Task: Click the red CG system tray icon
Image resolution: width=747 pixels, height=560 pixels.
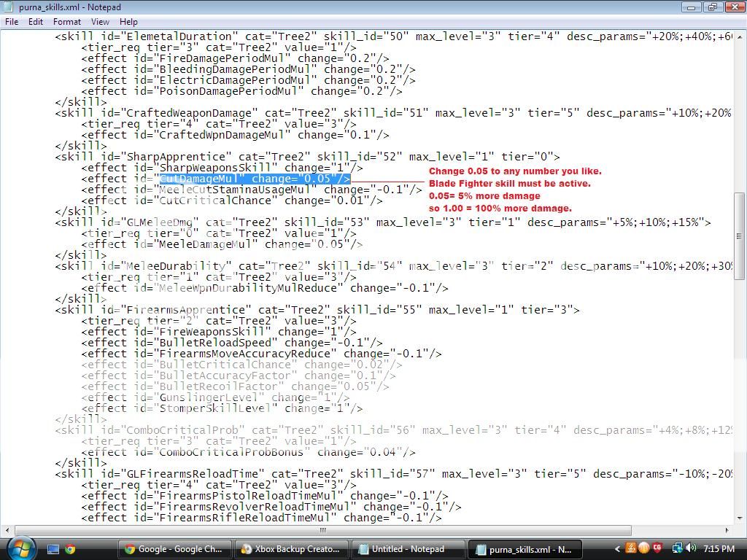Action: click(x=657, y=548)
